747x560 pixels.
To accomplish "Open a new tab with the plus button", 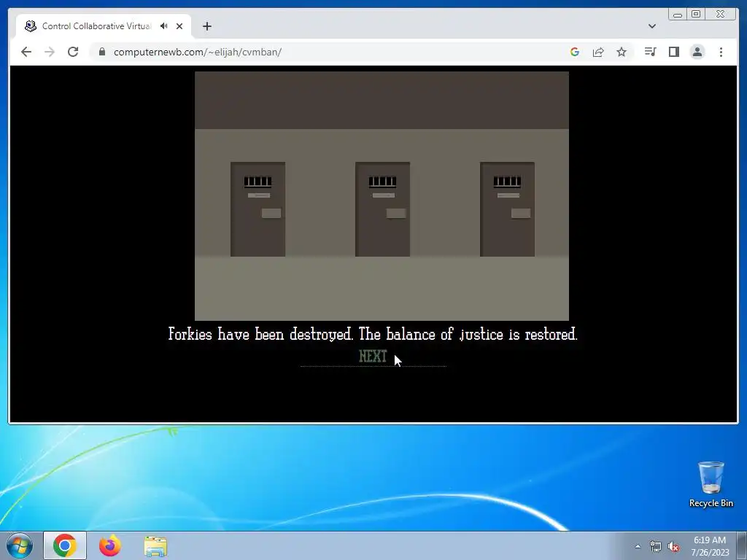I will click(x=206, y=26).
